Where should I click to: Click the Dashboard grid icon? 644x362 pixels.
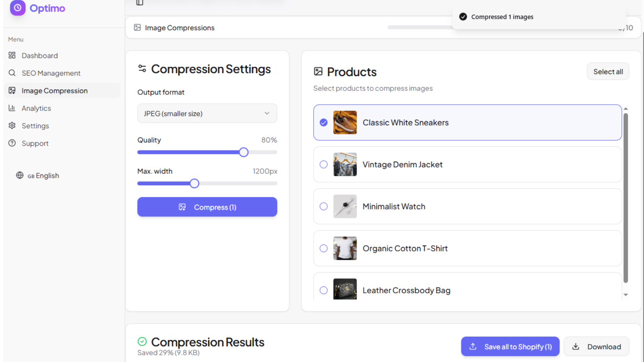(x=12, y=56)
